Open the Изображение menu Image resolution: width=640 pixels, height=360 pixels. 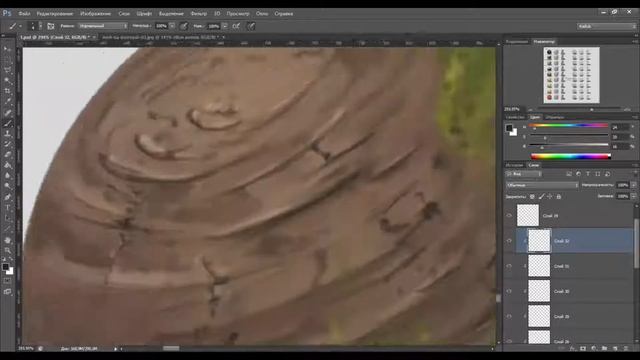pos(96,13)
